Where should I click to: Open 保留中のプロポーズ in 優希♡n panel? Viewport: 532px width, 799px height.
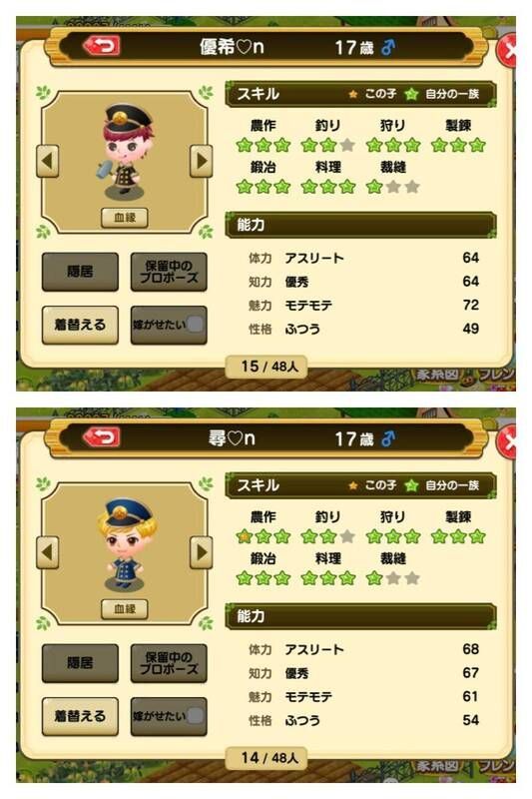point(169,272)
